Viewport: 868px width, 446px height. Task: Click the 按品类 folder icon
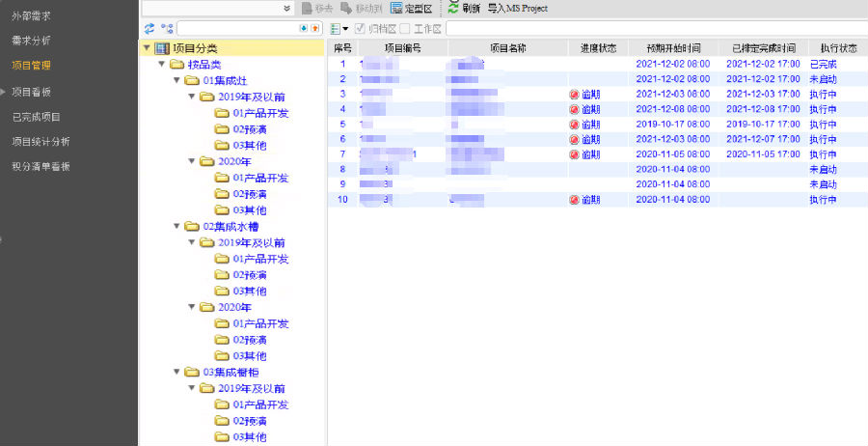tap(176, 65)
